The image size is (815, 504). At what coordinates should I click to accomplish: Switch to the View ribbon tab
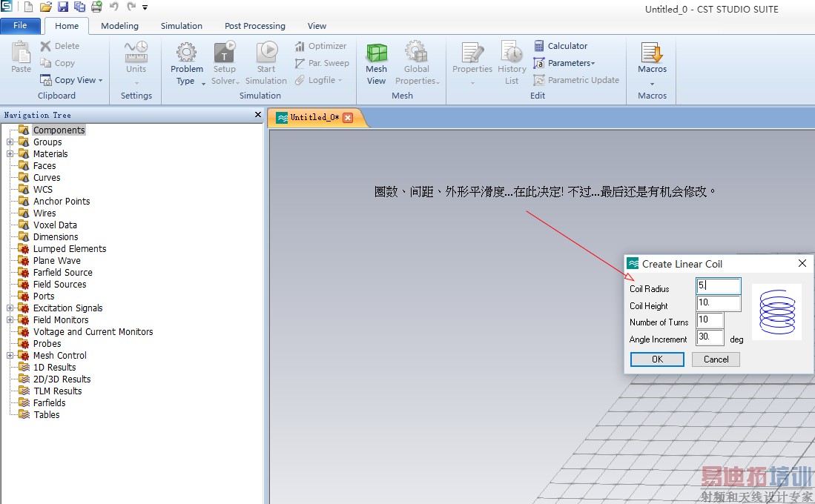coord(317,26)
